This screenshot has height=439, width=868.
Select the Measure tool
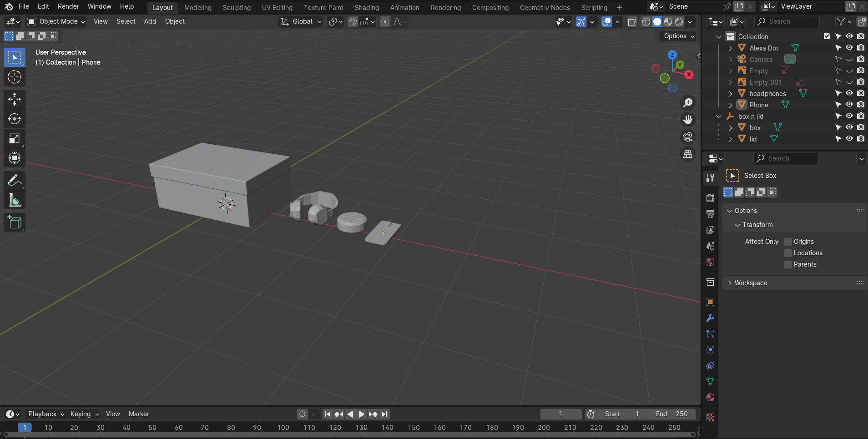pyautogui.click(x=15, y=201)
